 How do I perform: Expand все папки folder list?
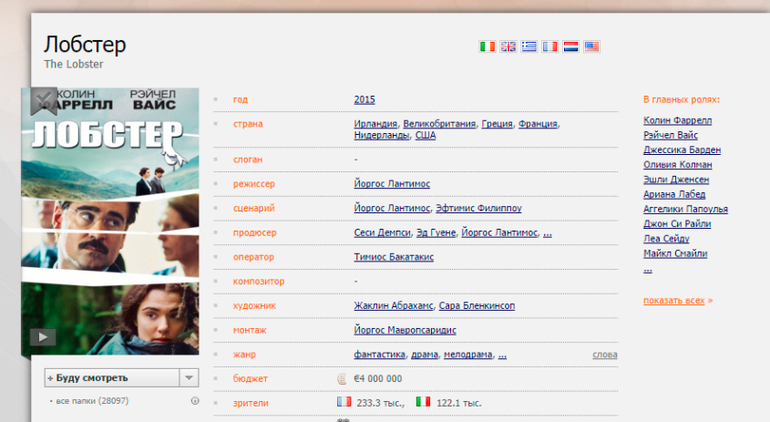tap(92, 401)
